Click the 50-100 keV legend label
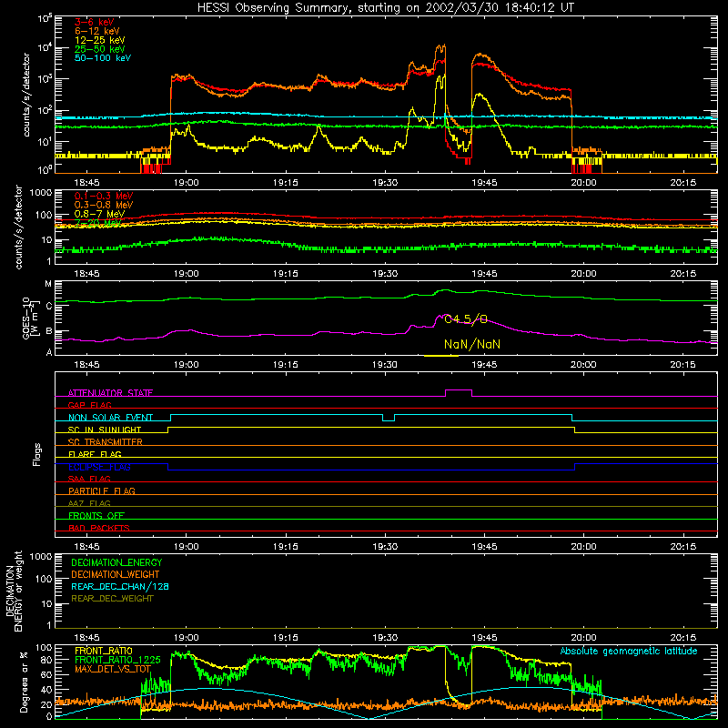 [x=102, y=58]
